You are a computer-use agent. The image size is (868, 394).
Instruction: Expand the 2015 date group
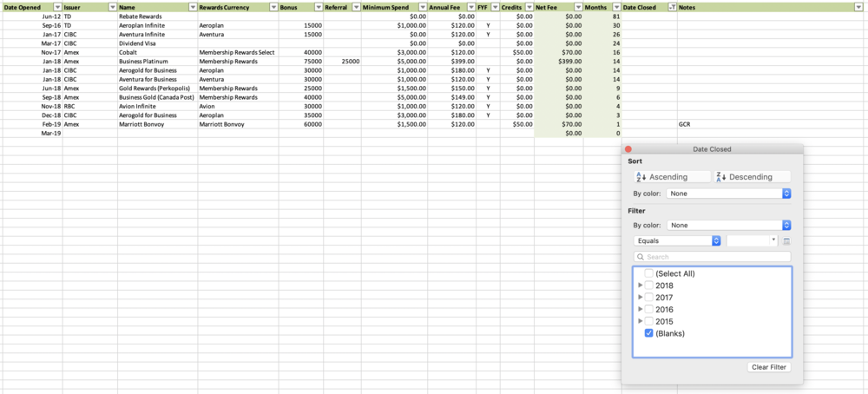(641, 321)
